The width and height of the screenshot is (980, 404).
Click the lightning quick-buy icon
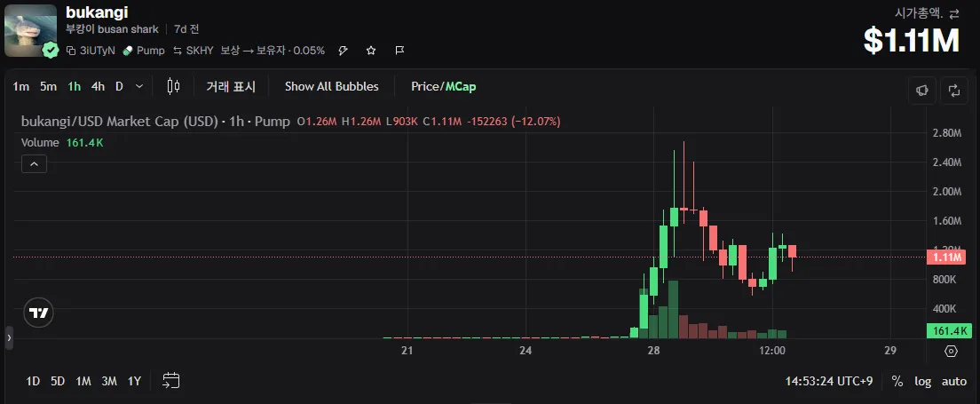343,51
